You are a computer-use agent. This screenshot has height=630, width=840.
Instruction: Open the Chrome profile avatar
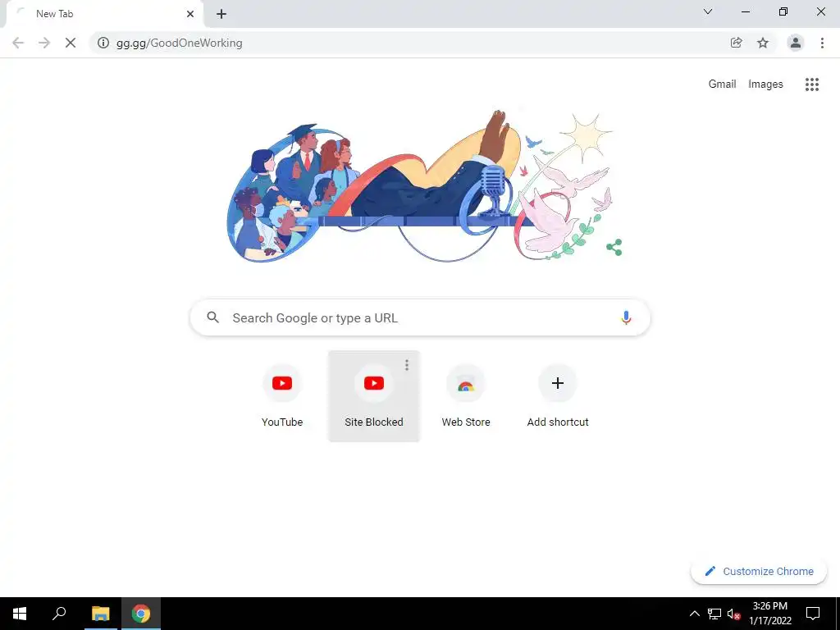[796, 43]
